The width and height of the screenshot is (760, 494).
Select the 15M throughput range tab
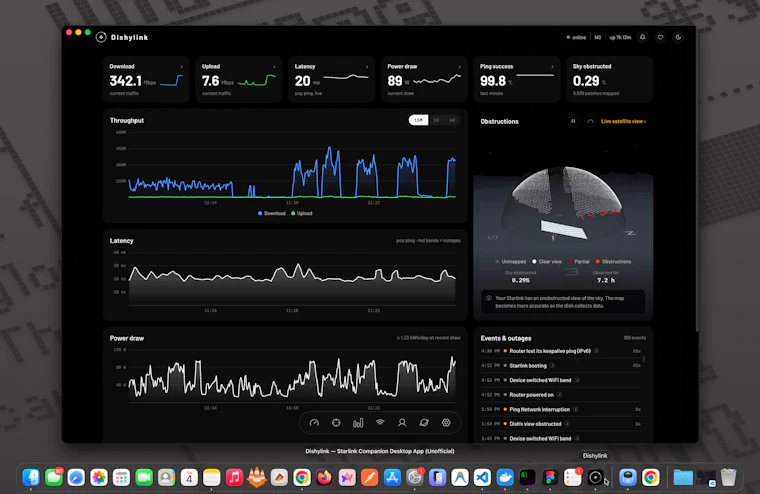point(418,120)
